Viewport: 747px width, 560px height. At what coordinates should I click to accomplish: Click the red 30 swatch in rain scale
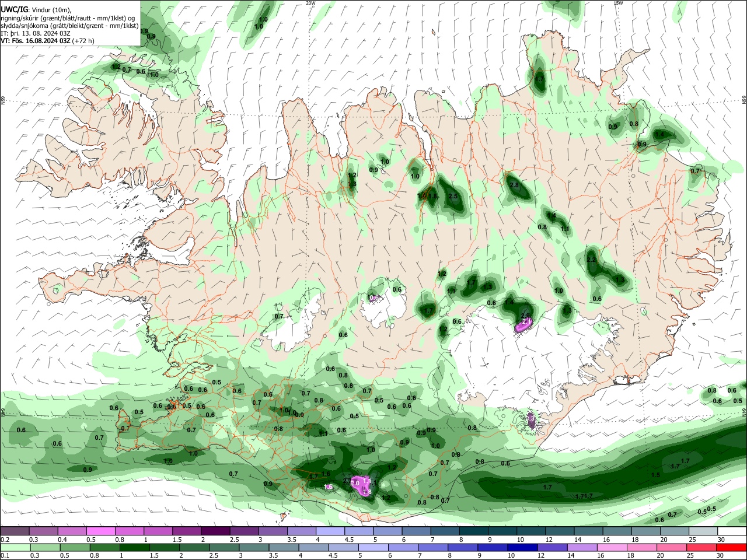[731, 548]
